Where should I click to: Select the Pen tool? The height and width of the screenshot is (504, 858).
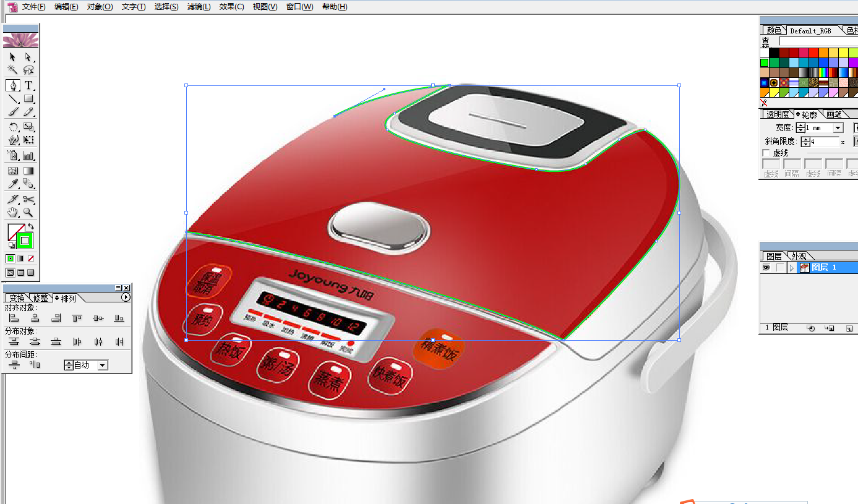pos(12,85)
